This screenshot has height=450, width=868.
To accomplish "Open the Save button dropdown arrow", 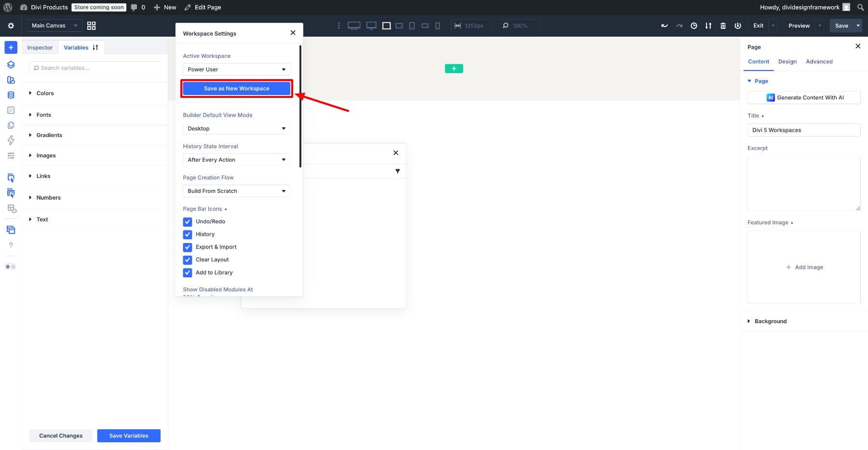I will click(x=858, y=26).
